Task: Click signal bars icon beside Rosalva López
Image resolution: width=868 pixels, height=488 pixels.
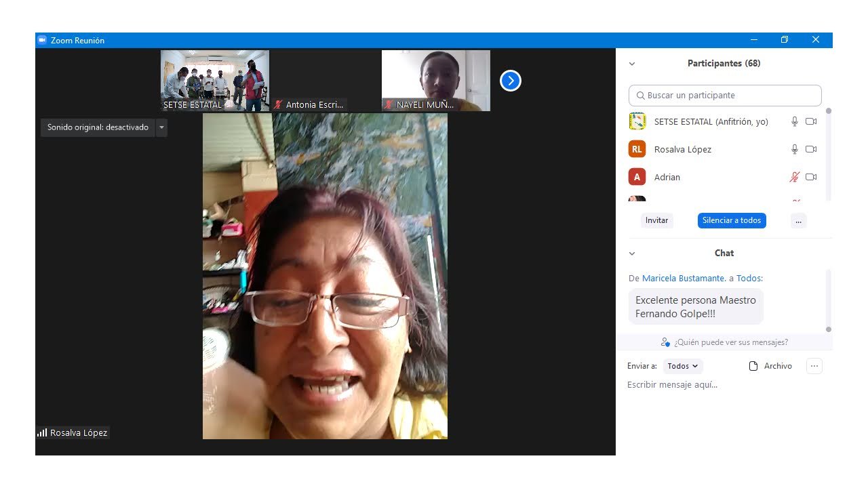Action: 42,432
